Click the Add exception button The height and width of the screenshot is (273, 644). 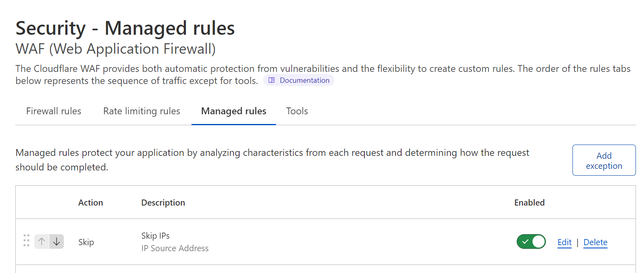pyautogui.click(x=604, y=160)
